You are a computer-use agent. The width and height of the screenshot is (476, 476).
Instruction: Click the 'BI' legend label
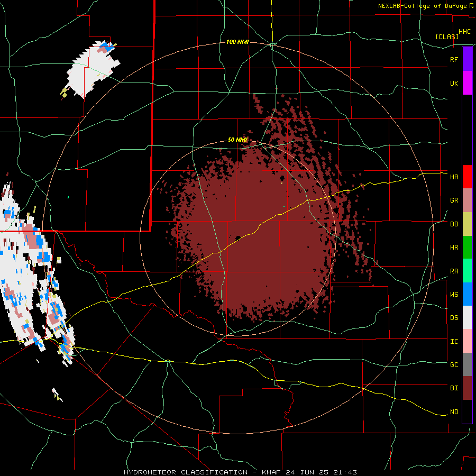454,388
